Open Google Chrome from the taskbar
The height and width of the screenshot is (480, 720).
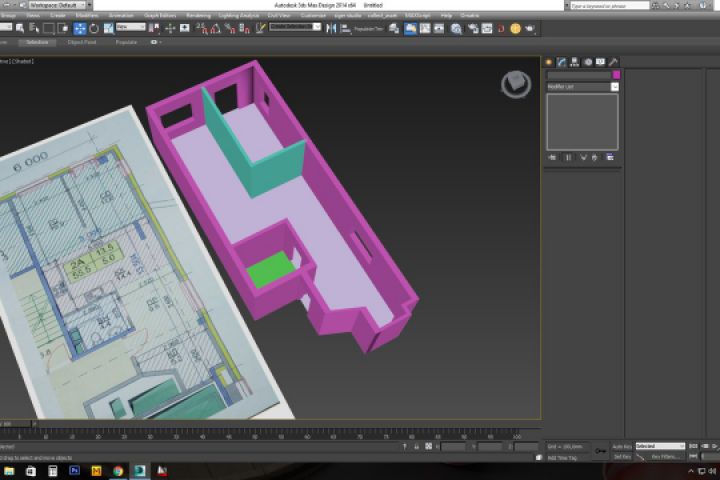(x=118, y=470)
